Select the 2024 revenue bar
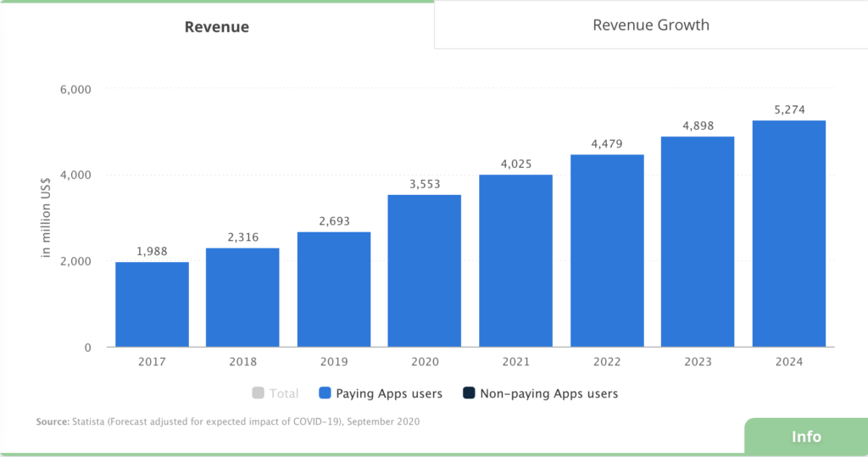The image size is (868, 457). point(788,234)
